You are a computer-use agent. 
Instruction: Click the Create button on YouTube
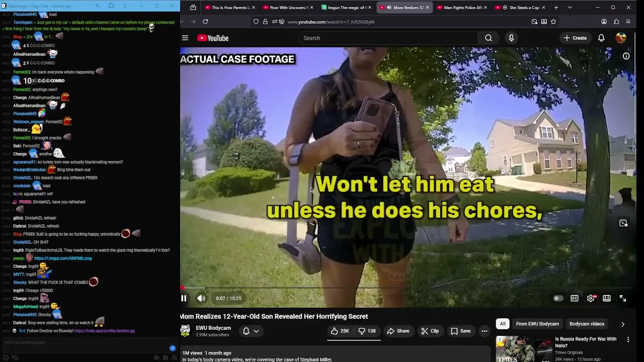pos(575,38)
